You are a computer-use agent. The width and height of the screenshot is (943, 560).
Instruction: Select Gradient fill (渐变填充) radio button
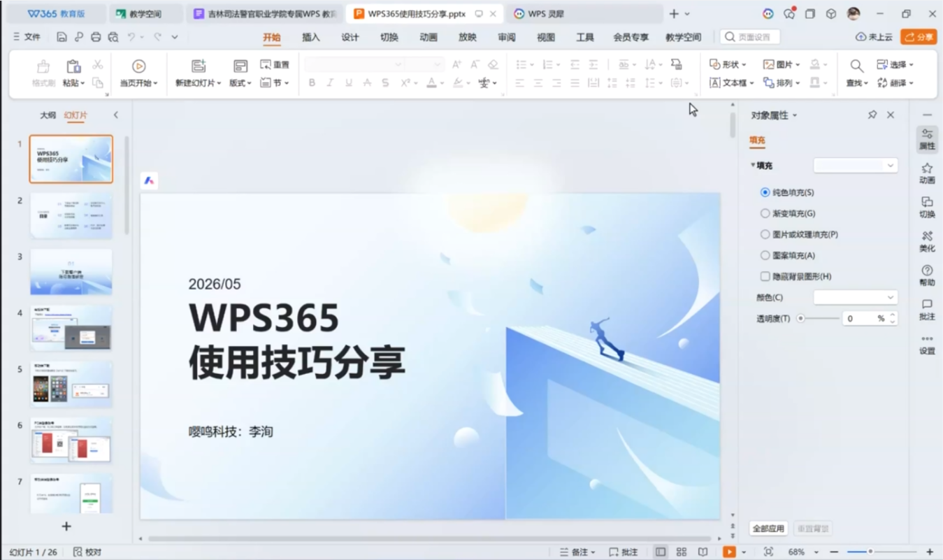[765, 213]
